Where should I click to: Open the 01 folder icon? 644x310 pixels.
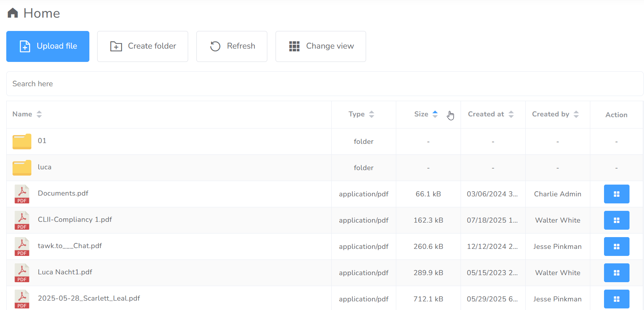22,141
